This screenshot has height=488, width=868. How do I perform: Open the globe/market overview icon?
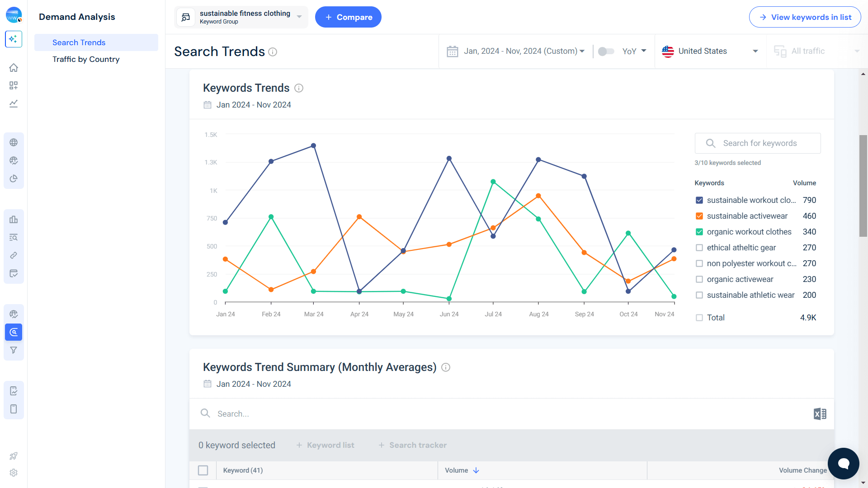click(14, 142)
